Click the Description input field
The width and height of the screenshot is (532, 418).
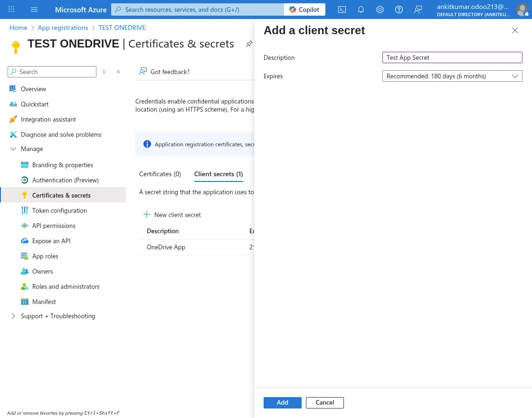coord(452,57)
